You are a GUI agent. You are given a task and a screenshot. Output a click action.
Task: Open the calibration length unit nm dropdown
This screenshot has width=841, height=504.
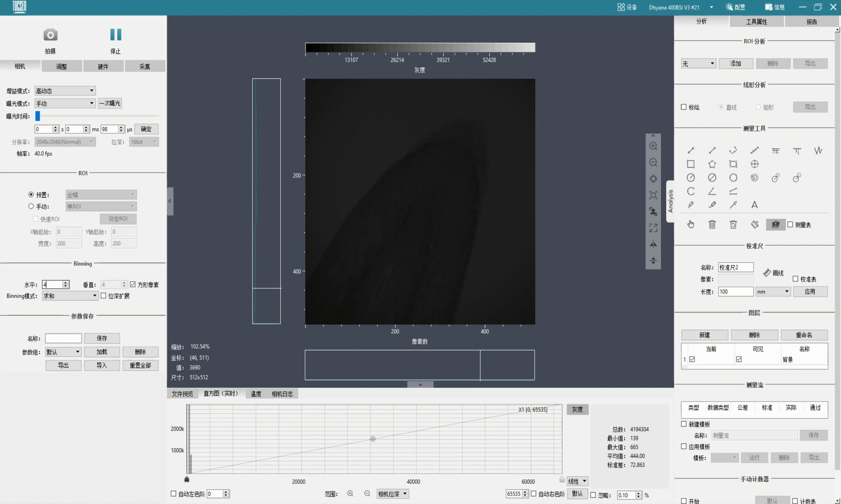pos(773,291)
